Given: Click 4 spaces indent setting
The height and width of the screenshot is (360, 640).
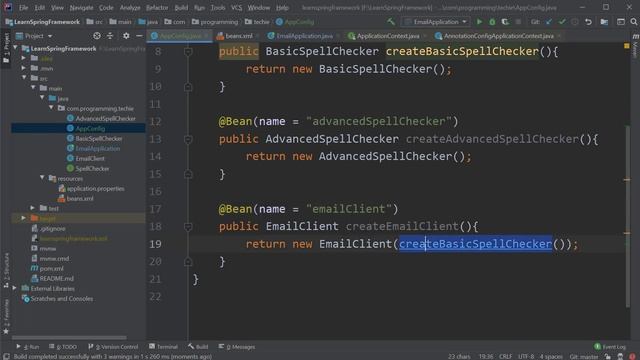Looking at the screenshot, I should (x=551, y=356).
